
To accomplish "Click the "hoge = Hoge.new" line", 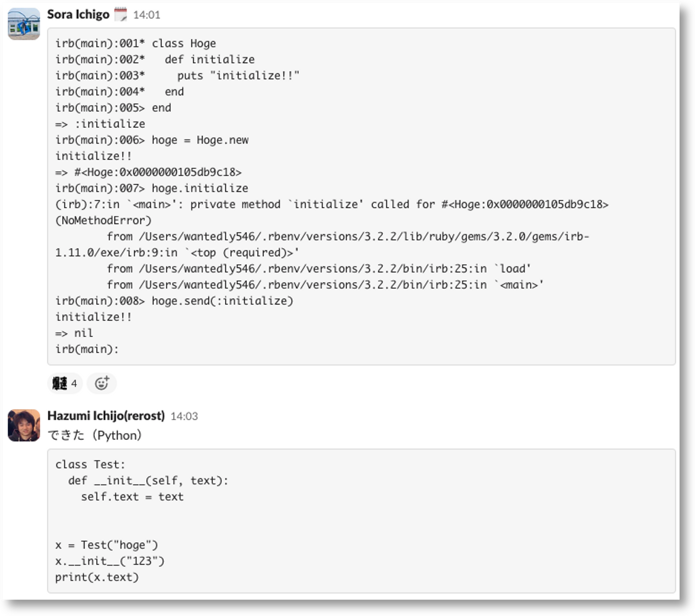I will click(x=200, y=140).
